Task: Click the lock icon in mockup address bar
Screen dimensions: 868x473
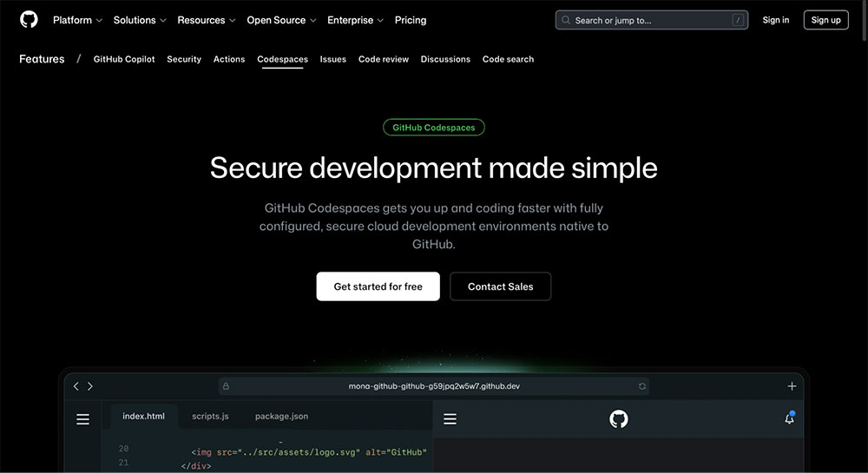Action: pos(226,386)
